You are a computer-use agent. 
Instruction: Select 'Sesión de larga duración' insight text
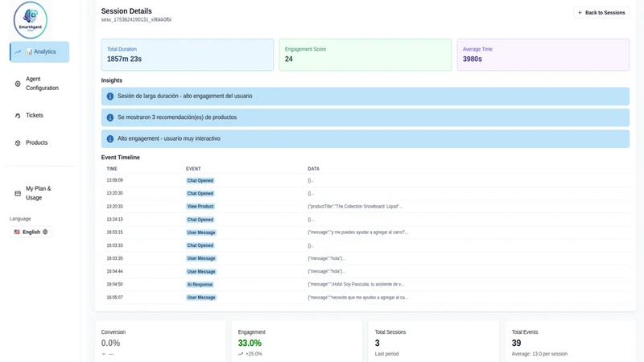click(x=185, y=96)
